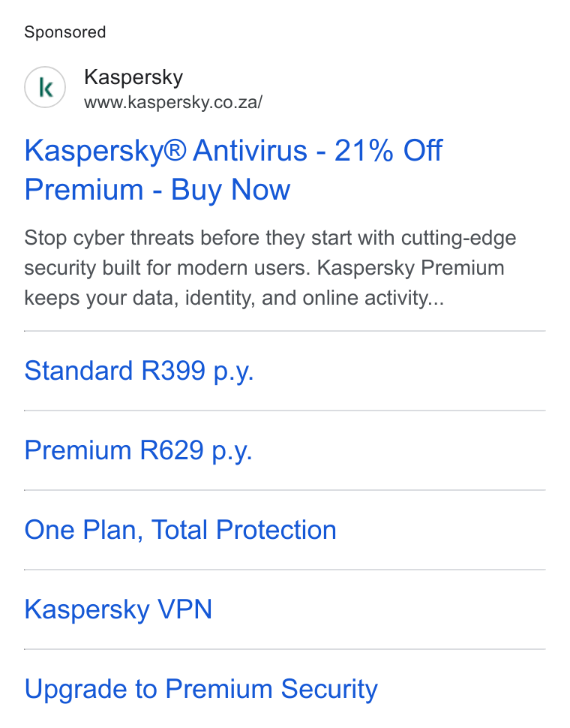Click the '21% Off' text in headline
Image resolution: width=570 pixels, height=728 pixels.
point(388,150)
